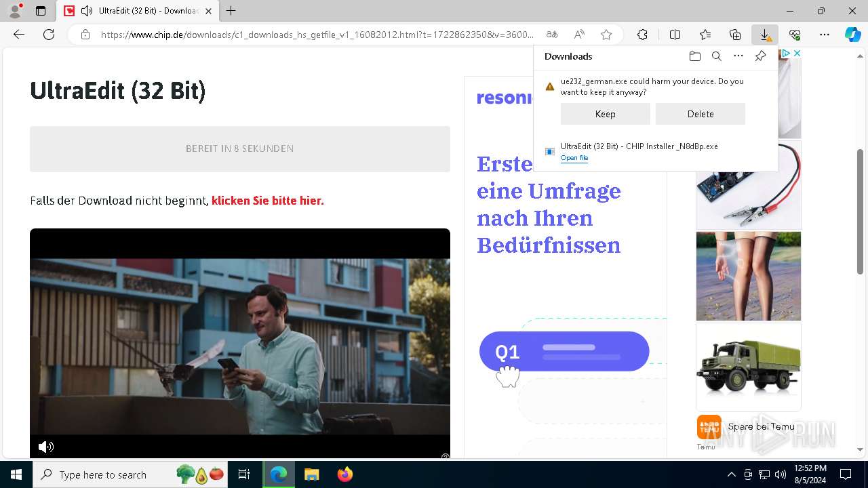
Task: Go back to the previous page
Action: tap(19, 35)
